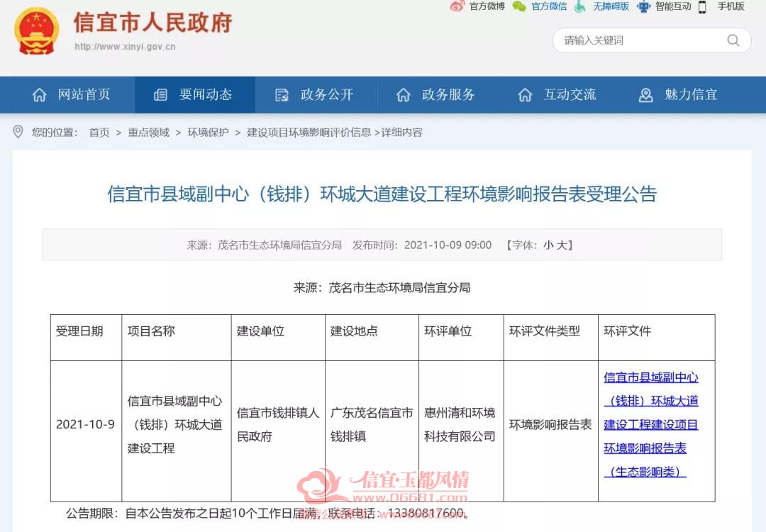Click the house icon beside 互动交流
This screenshot has width=766, height=532.
coord(525,95)
